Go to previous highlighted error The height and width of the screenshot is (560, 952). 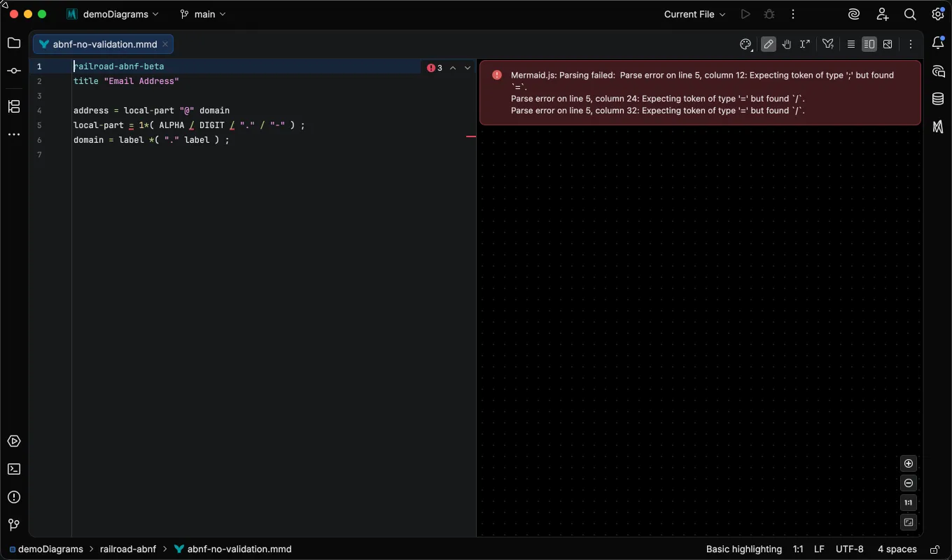[x=453, y=68]
